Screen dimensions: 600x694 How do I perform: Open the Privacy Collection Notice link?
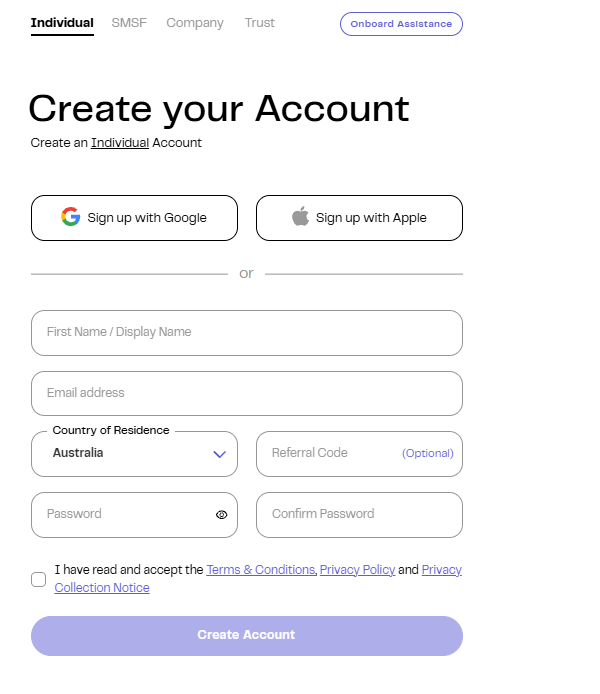tap(102, 588)
